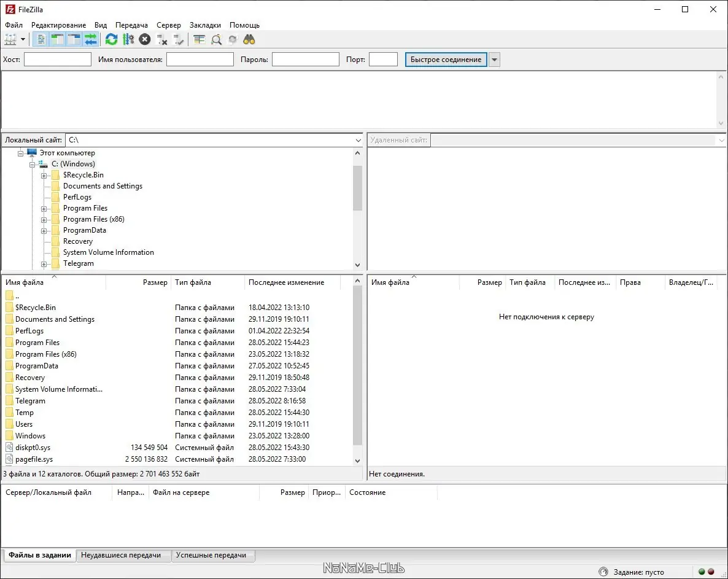Open the 'Помощь' menu
The width and height of the screenshot is (728, 579).
pyautogui.click(x=244, y=25)
